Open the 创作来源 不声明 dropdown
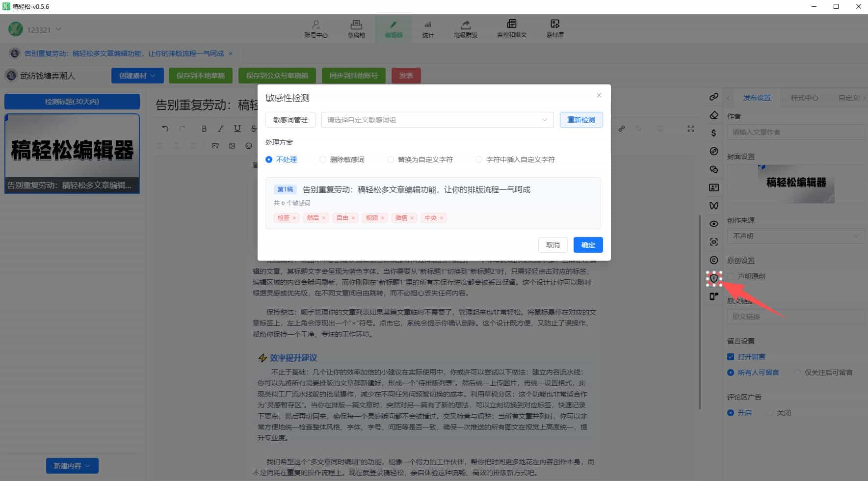Screen dimensions: 868x481 tap(796, 236)
